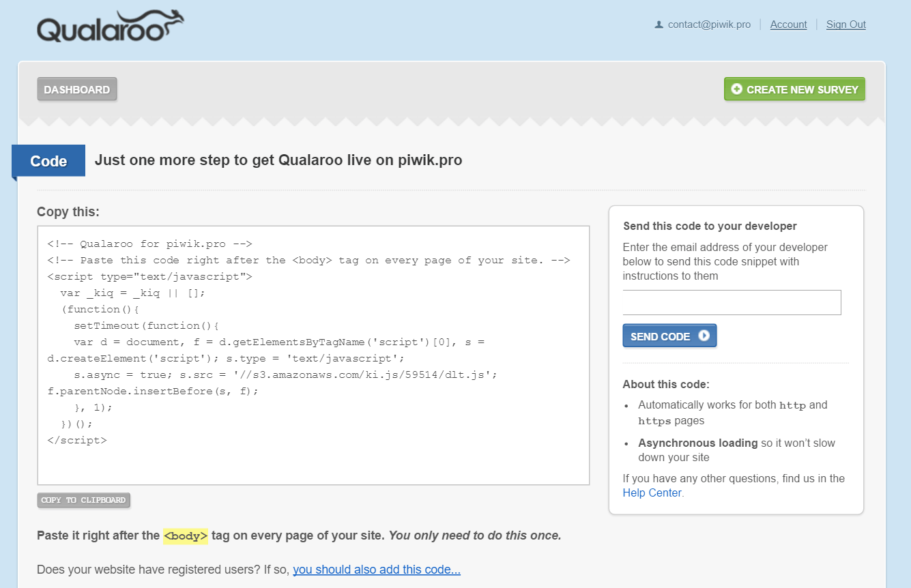Sign out using the Sign Out link

coord(845,25)
